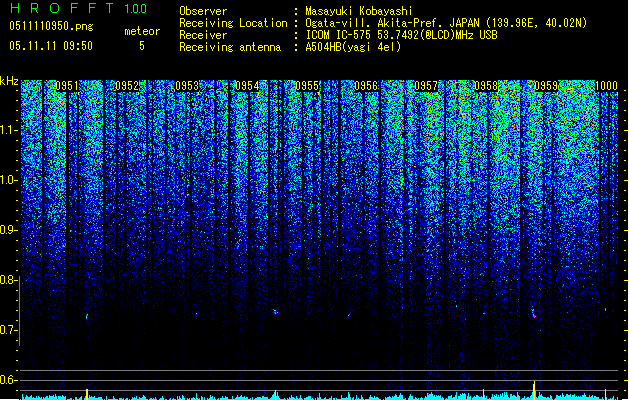Click the yellow intensity spike below 0959
The width and height of the screenshot is (629, 400).
[534, 390]
